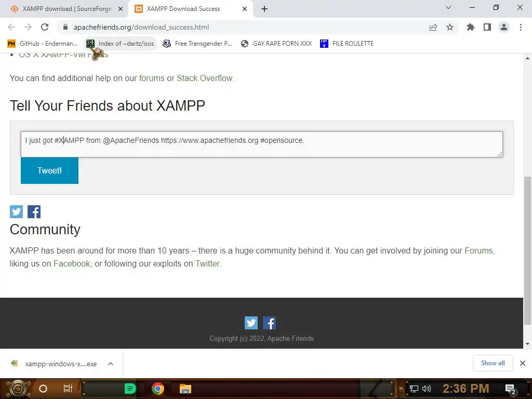The height and width of the screenshot is (399, 532).
Task: Open Chrome from the taskbar
Action: tap(158, 389)
